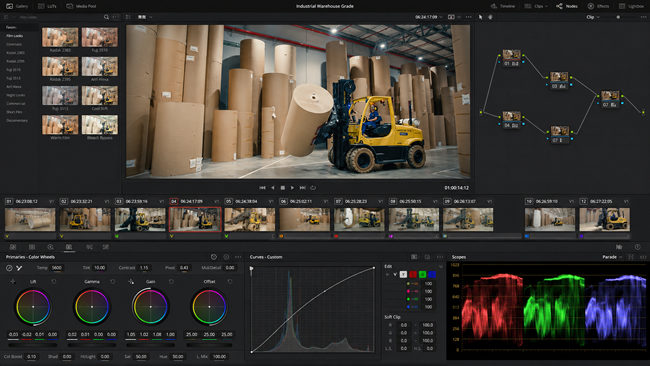
Task: Select clip 05 thumbnail in the timeline
Action: (250, 219)
